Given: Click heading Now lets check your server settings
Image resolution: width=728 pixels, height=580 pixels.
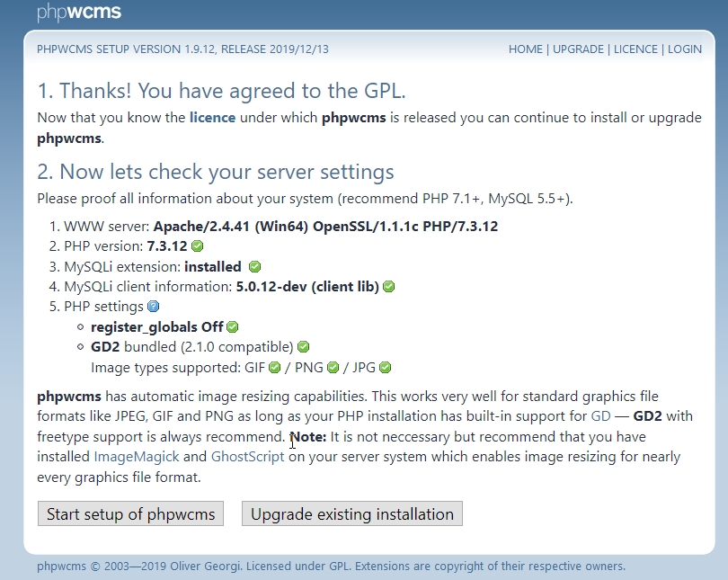Looking at the screenshot, I should pyautogui.click(x=216, y=172).
